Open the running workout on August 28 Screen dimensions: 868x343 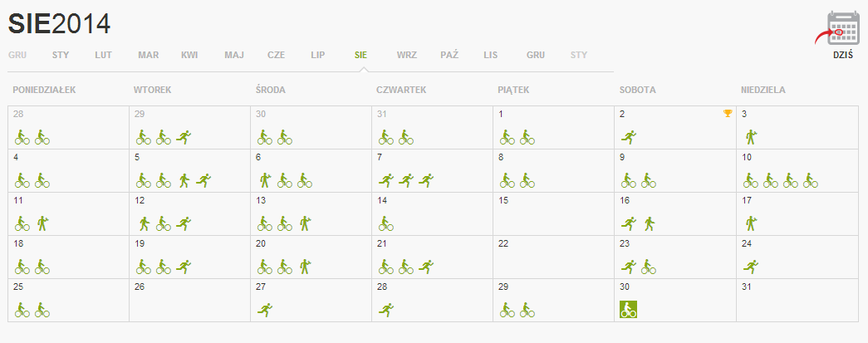click(x=386, y=309)
